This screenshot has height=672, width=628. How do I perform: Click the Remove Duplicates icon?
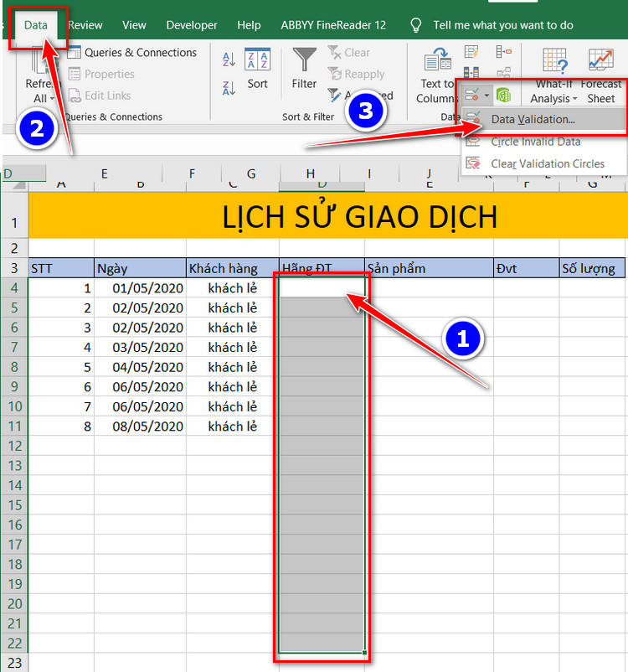click(471, 71)
